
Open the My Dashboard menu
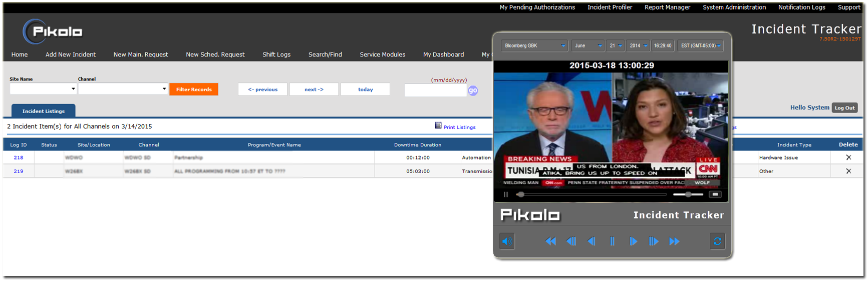point(443,54)
